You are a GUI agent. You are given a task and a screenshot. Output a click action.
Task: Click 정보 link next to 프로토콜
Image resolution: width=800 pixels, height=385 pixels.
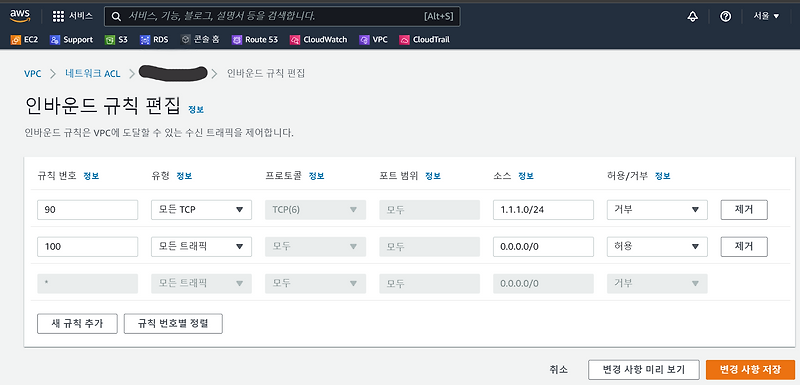click(x=316, y=176)
